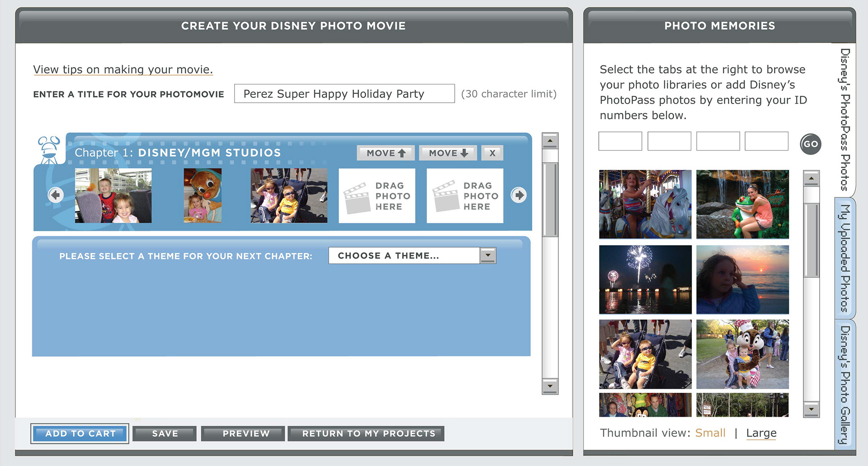Screen dimensions: 868x466
Task: Remove Chapter 1 with the X button
Action: [x=492, y=153]
